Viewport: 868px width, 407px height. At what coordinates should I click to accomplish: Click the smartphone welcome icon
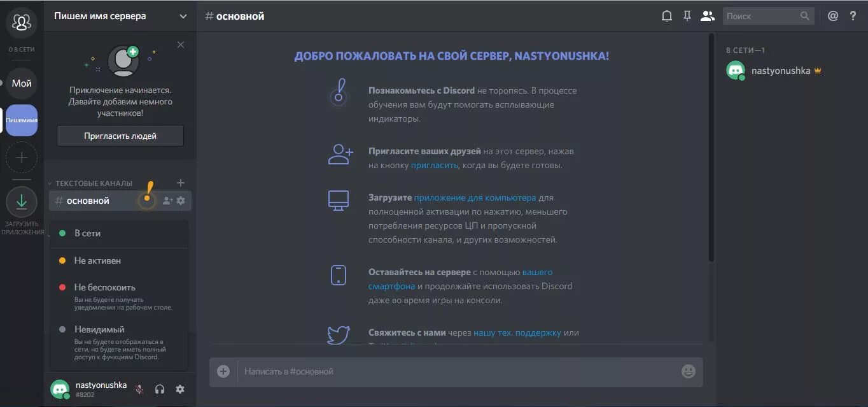tap(339, 275)
